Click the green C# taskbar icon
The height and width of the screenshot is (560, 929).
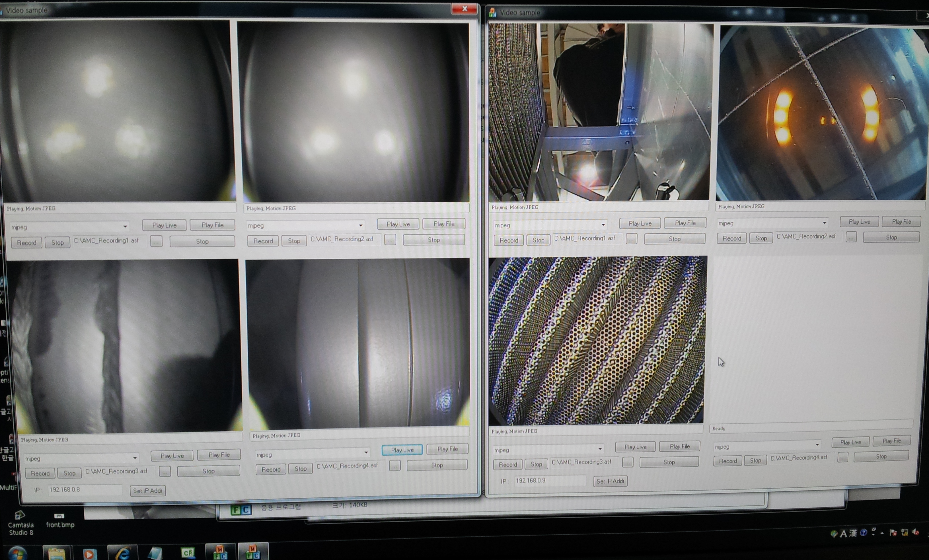187,553
